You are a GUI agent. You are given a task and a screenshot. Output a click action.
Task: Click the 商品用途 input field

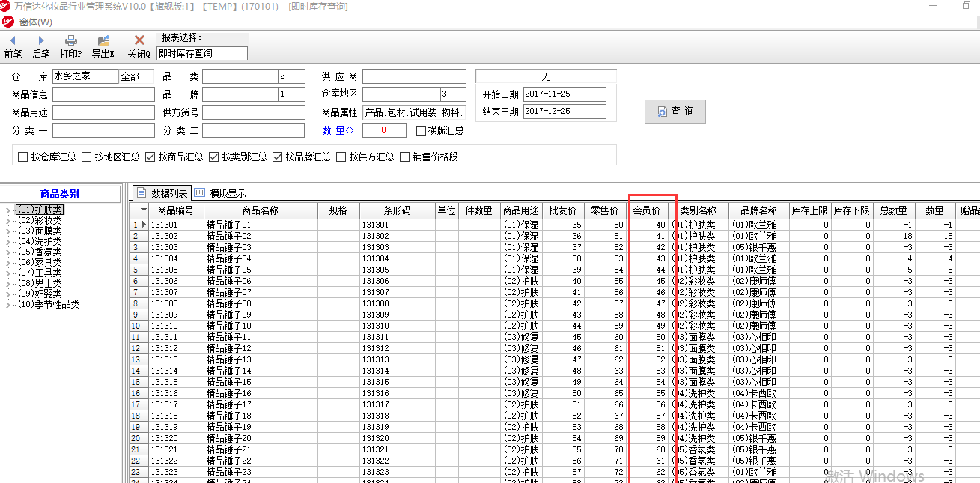[103, 112]
